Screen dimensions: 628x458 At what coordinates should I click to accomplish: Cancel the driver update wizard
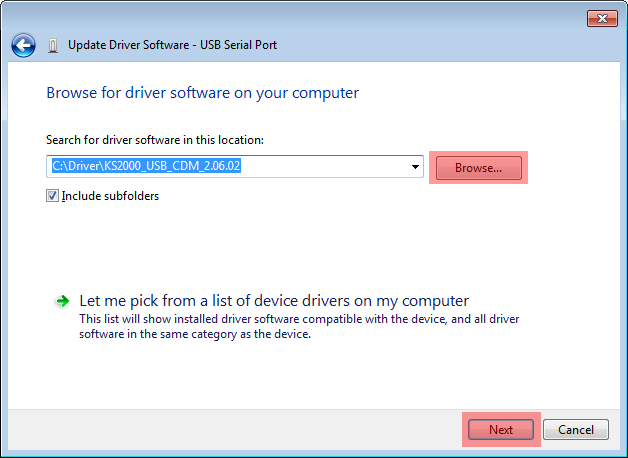[576, 430]
